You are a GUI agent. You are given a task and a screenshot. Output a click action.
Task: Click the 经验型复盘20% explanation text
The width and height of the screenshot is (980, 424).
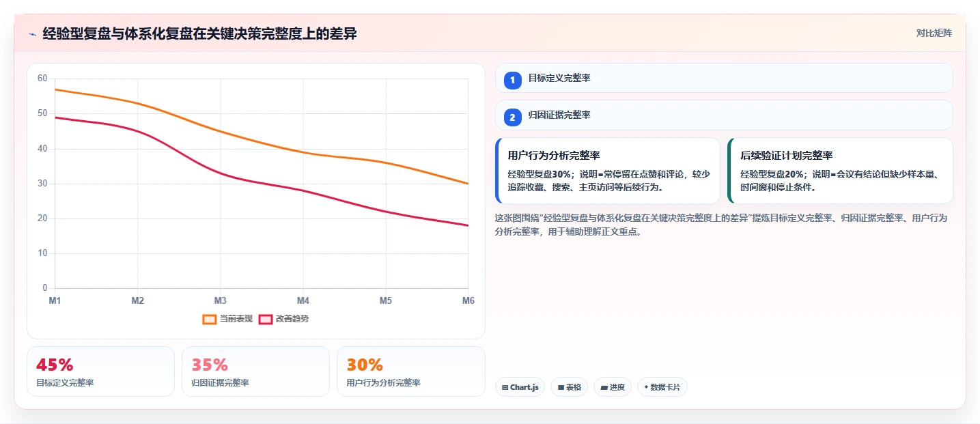pyautogui.click(x=839, y=180)
